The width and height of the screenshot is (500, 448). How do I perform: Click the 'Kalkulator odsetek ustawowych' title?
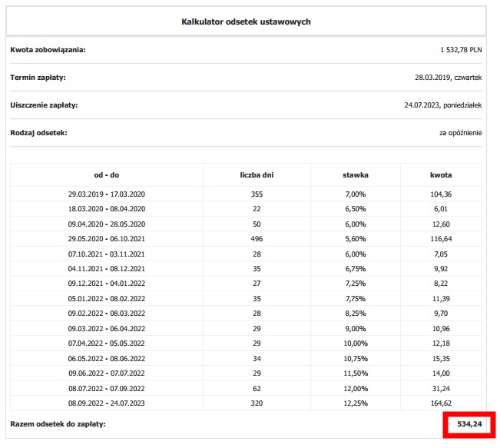(x=246, y=22)
